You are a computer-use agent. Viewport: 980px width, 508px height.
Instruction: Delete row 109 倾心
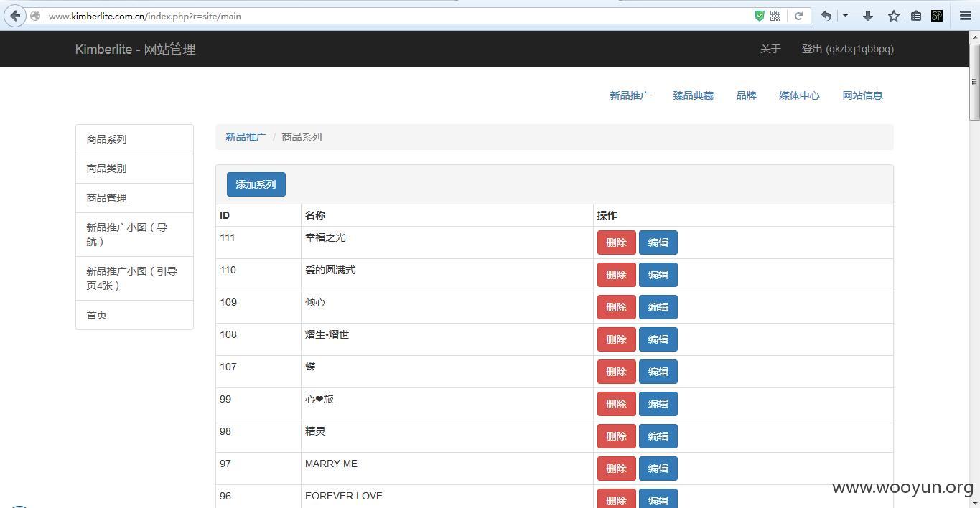point(617,307)
